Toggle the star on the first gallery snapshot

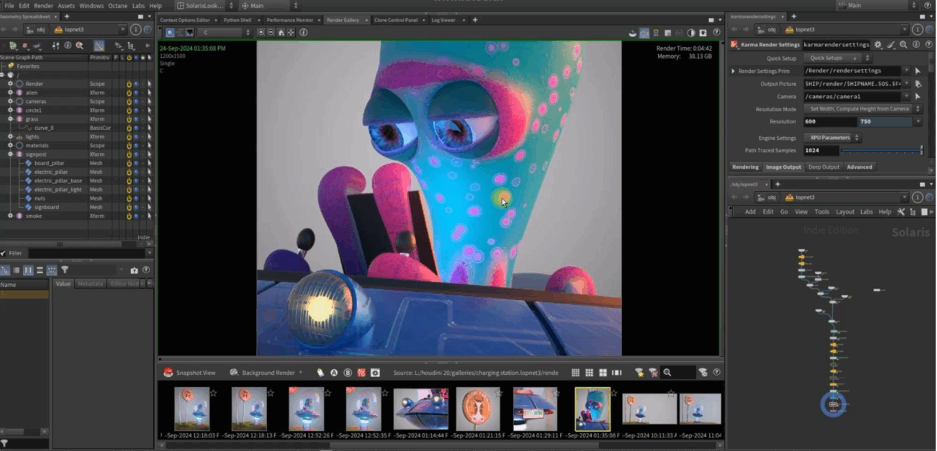(214, 393)
